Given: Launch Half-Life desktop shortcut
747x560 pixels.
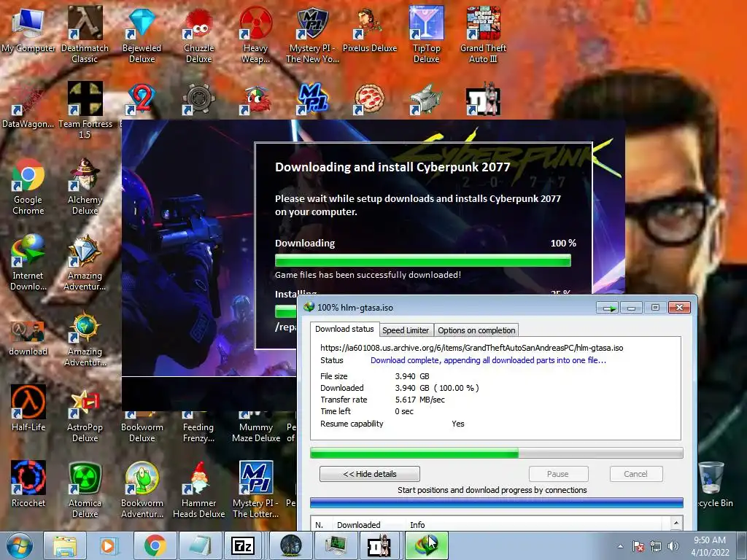Looking at the screenshot, I should point(28,408).
